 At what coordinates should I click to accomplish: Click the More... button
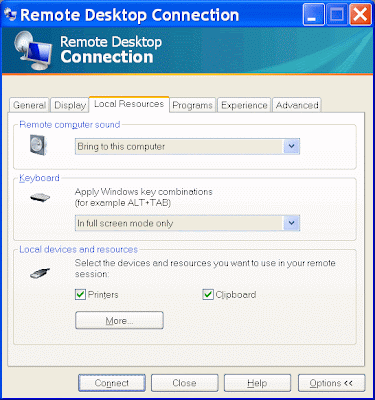click(119, 320)
